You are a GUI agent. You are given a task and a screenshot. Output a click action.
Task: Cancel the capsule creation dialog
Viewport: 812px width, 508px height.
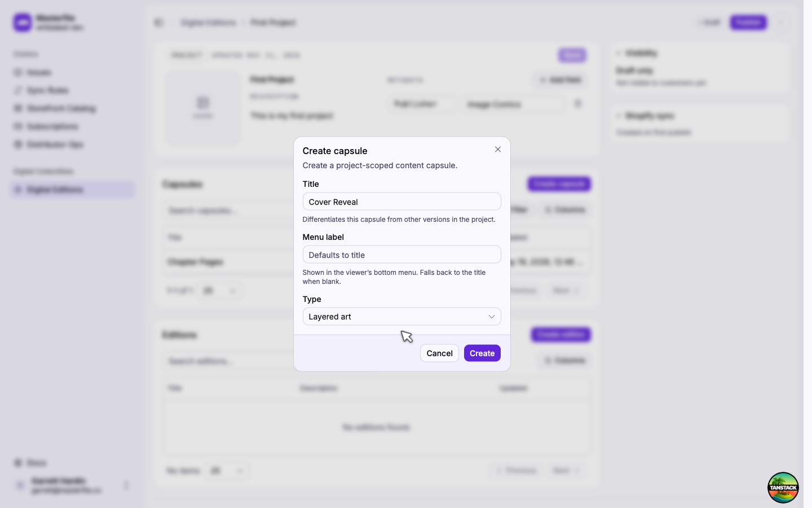439,353
